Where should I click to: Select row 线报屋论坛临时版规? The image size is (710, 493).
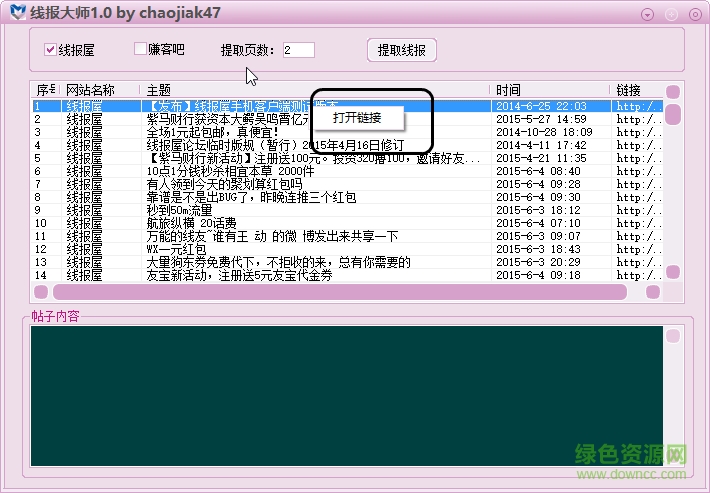click(x=347, y=145)
